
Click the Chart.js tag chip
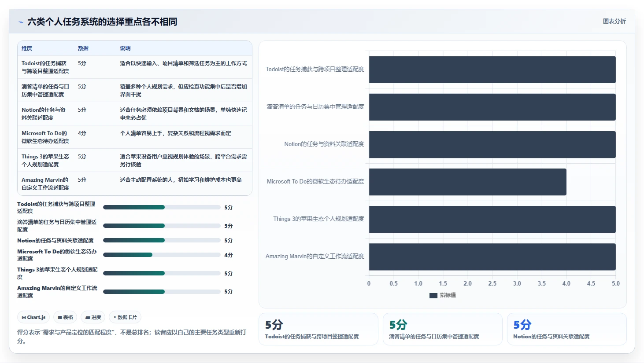tap(33, 317)
